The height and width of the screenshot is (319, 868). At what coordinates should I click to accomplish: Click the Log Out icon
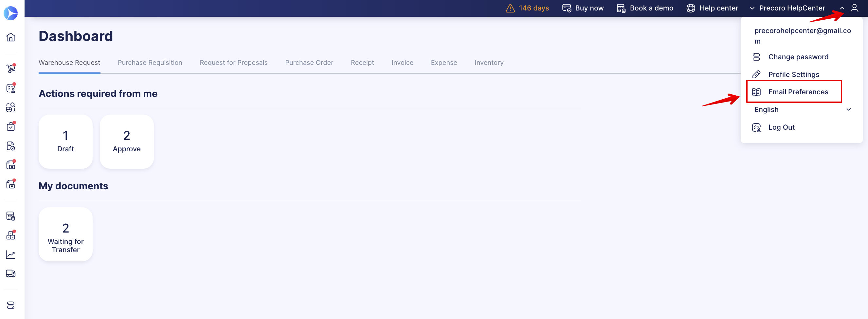click(756, 127)
